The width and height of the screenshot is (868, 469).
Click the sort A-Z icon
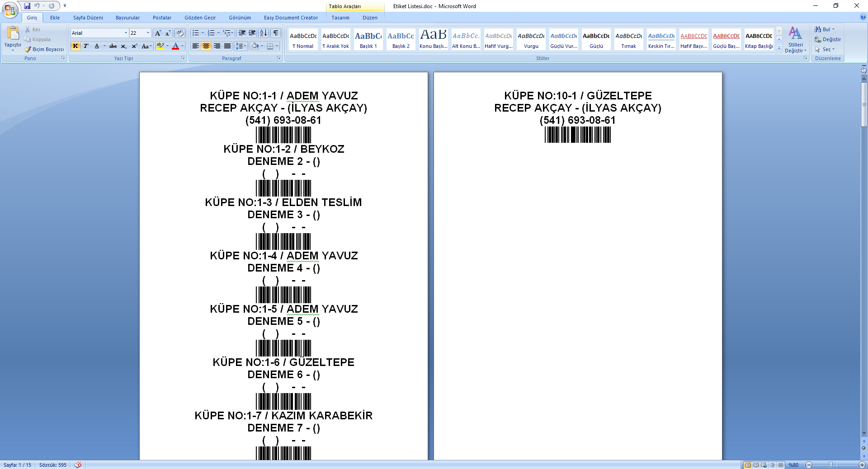pyautogui.click(x=263, y=33)
